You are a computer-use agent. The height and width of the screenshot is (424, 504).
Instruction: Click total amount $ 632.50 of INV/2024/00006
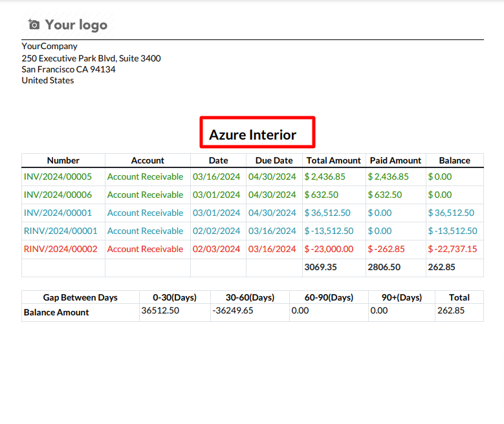322,195
